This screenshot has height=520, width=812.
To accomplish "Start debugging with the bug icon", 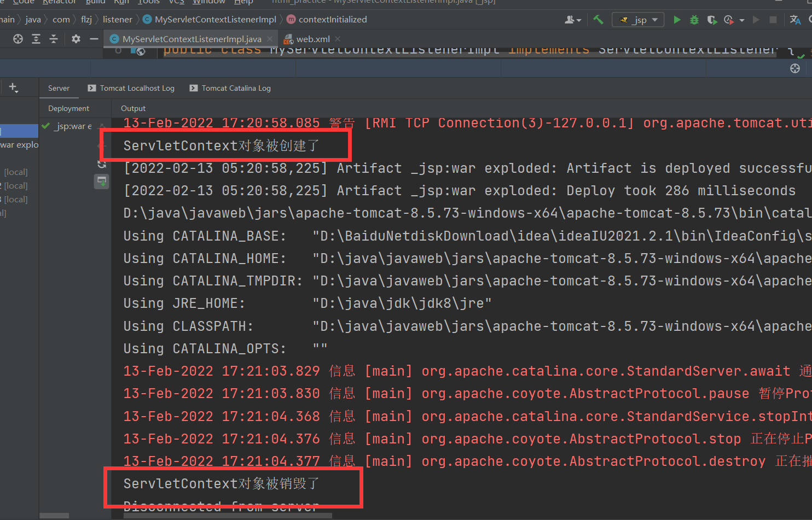I will point(694,20).
